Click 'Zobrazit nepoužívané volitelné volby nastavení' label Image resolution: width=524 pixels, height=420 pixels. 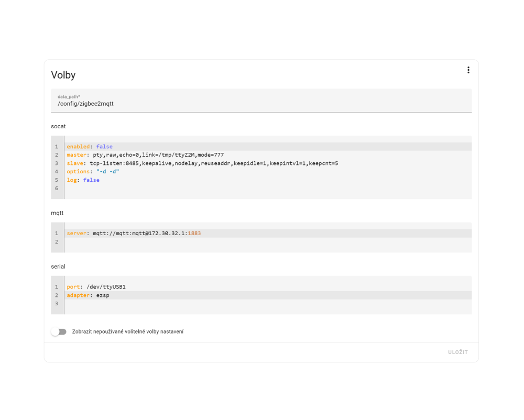128,331
